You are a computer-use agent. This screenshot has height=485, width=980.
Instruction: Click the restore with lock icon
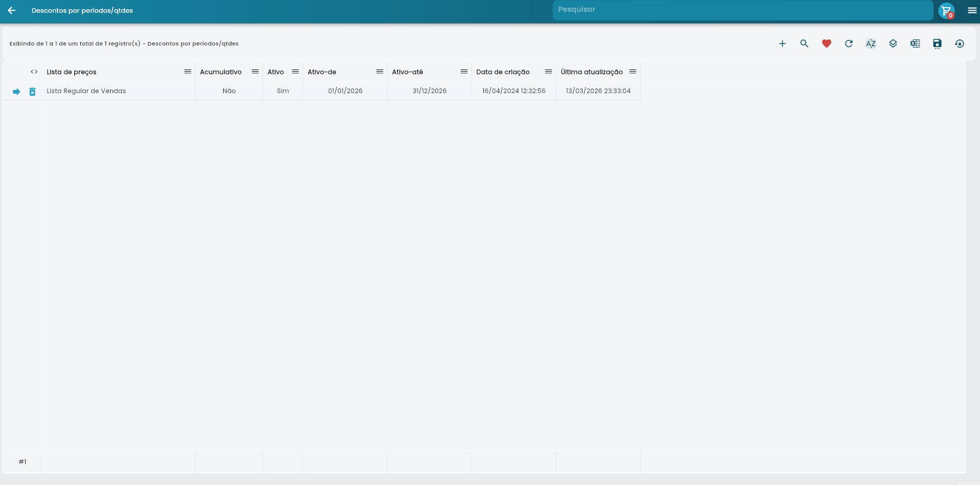[960, 44]
